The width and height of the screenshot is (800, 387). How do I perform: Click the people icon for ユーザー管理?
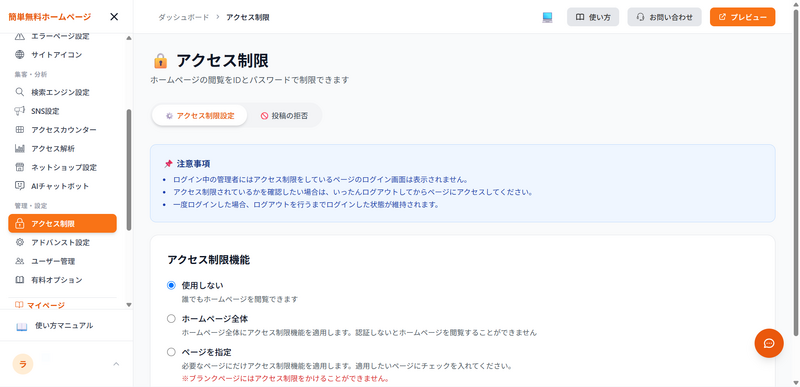point(19,261)
